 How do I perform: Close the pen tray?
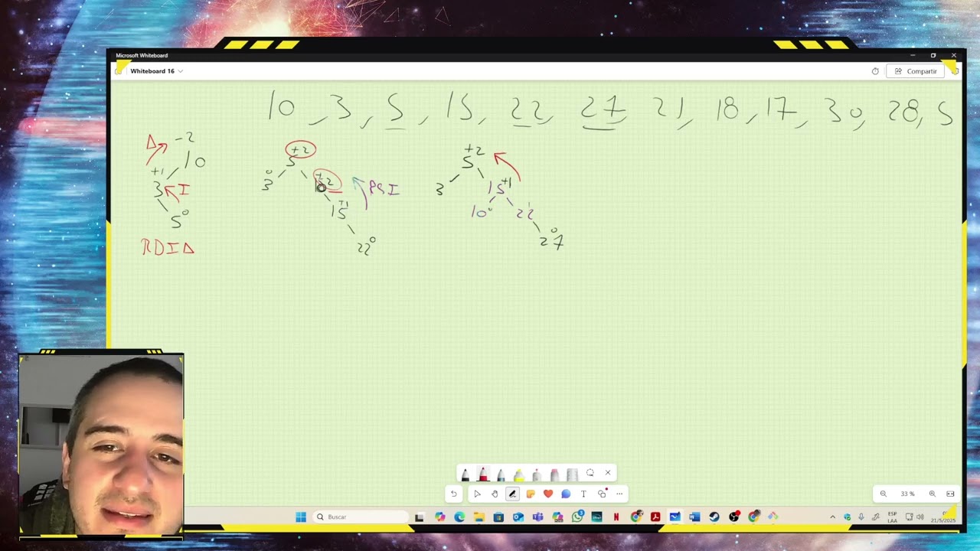[x=608, y=473]
